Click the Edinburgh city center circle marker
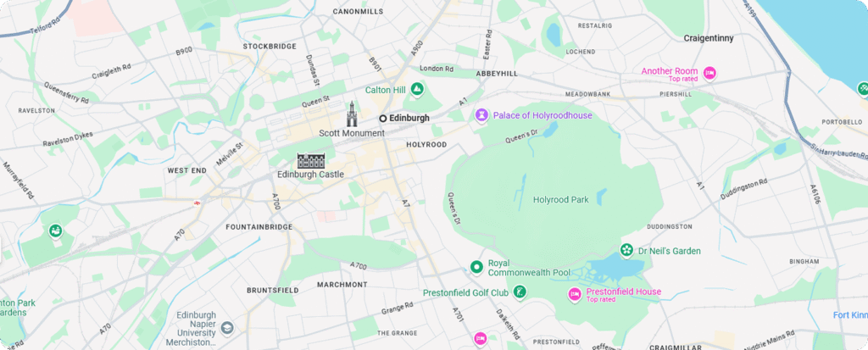 [382, 118]
